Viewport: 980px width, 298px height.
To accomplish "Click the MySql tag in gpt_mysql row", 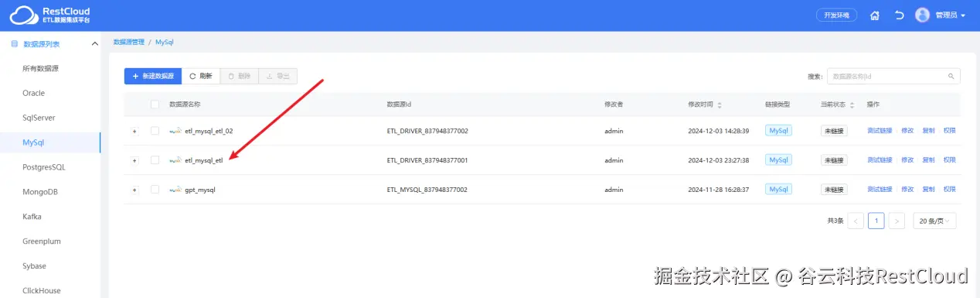I will tap(778, 190).
